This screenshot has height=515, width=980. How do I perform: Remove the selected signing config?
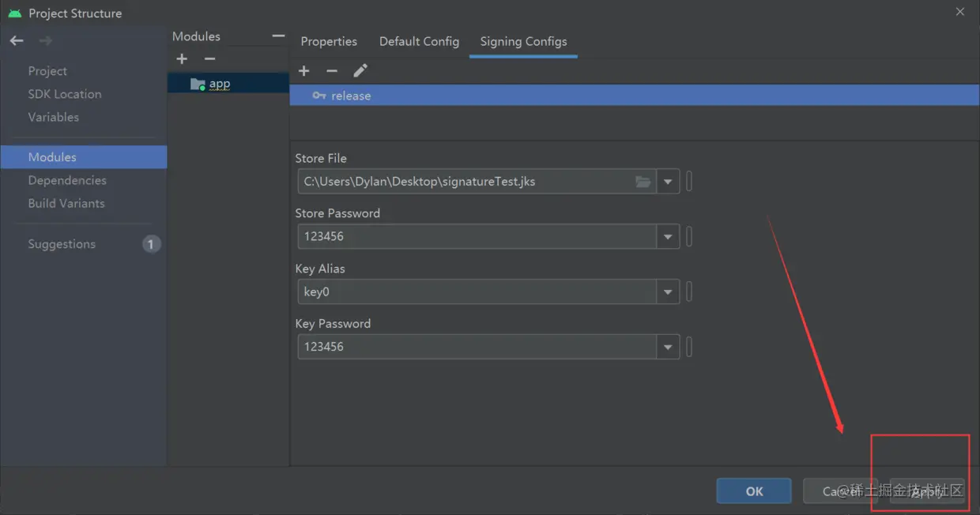332,71
